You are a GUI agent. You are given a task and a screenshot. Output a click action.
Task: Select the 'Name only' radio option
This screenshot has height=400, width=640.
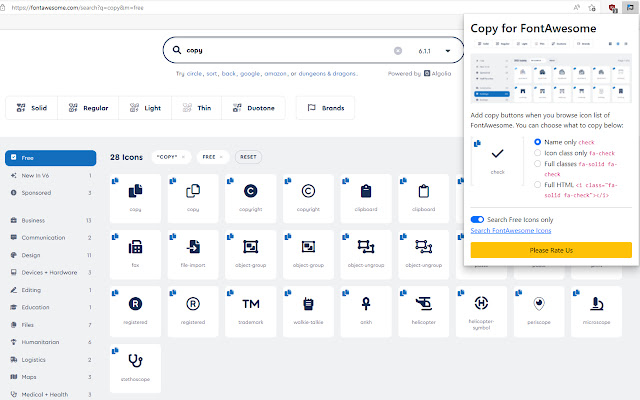(538, 142)
